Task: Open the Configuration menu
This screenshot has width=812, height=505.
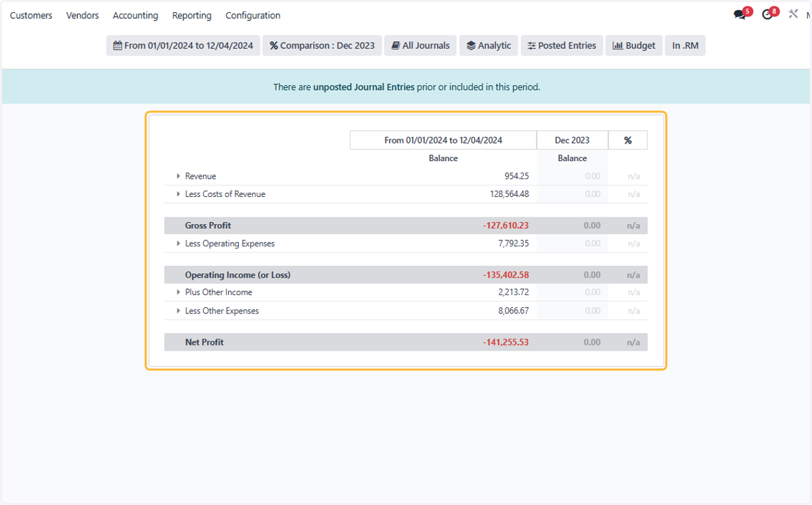Action: tap(253, 15)
